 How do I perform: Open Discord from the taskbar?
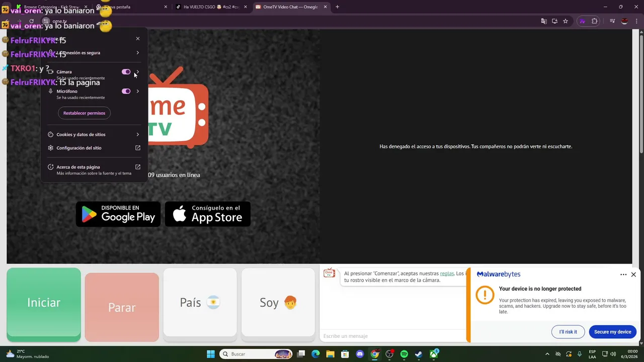point(360,354)
